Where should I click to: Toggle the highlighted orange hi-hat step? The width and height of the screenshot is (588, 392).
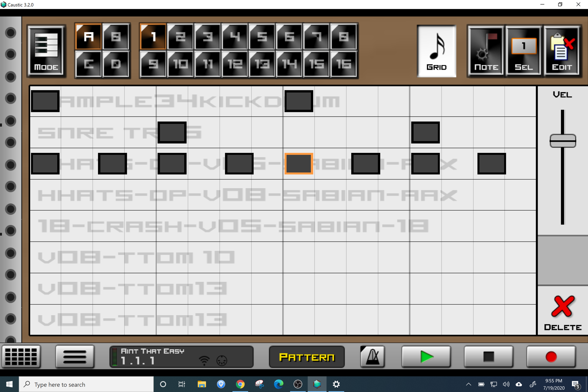tap(298, 163)
